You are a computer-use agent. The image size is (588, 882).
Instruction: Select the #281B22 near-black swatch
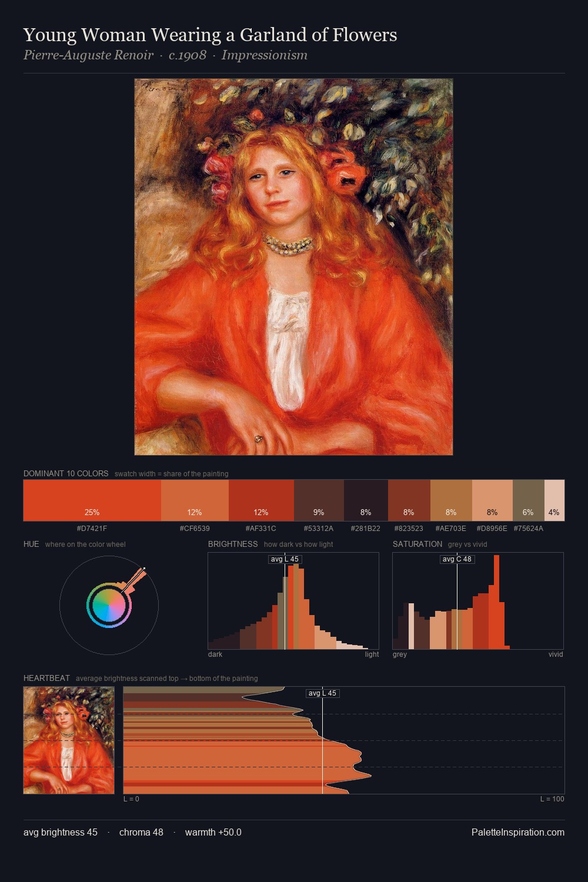pos(366,500)
